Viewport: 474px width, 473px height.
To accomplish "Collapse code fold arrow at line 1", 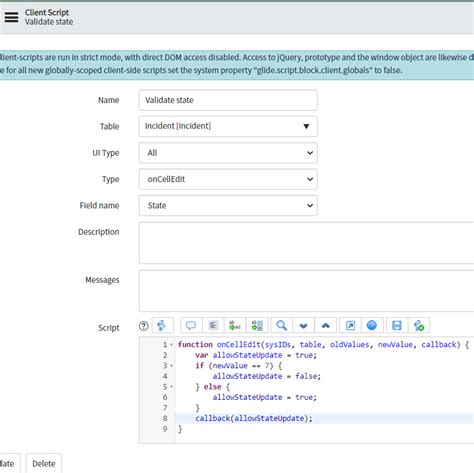I will (x=172, y=345).
